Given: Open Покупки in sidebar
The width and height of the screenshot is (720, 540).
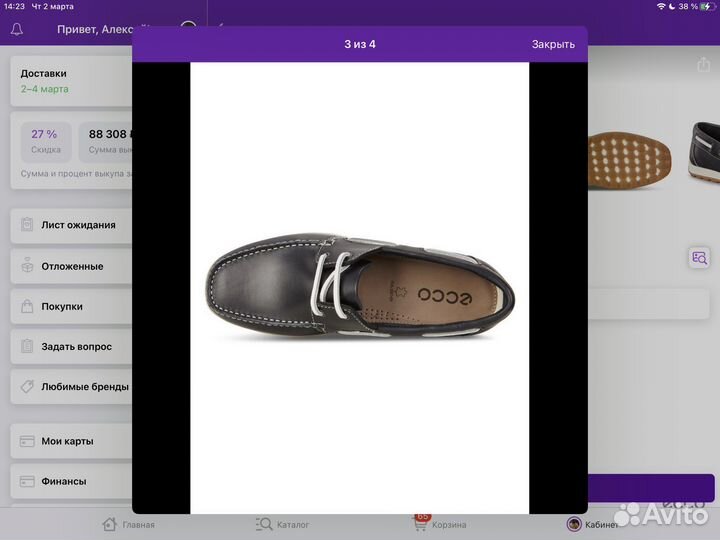Looking at the screenshot, I should point(72,307).
